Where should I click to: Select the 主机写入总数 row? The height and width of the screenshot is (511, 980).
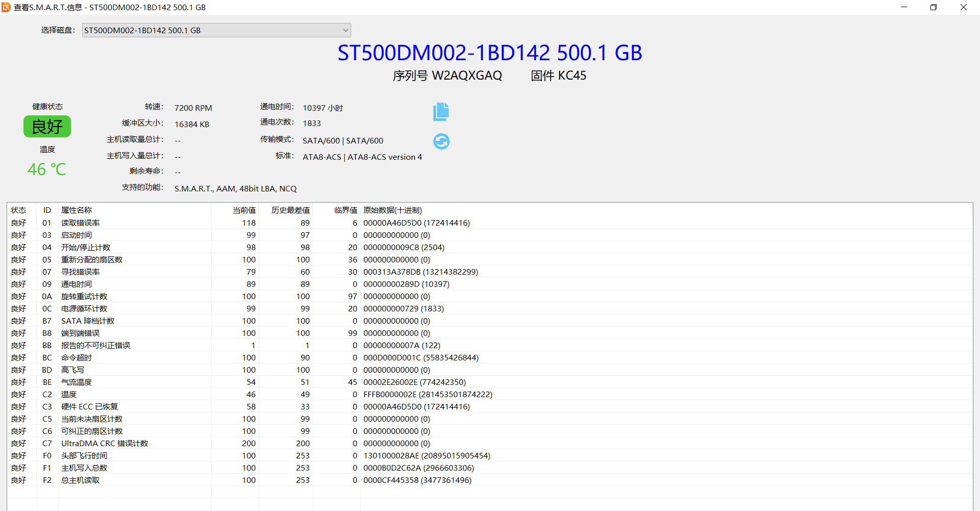(490, 468)
